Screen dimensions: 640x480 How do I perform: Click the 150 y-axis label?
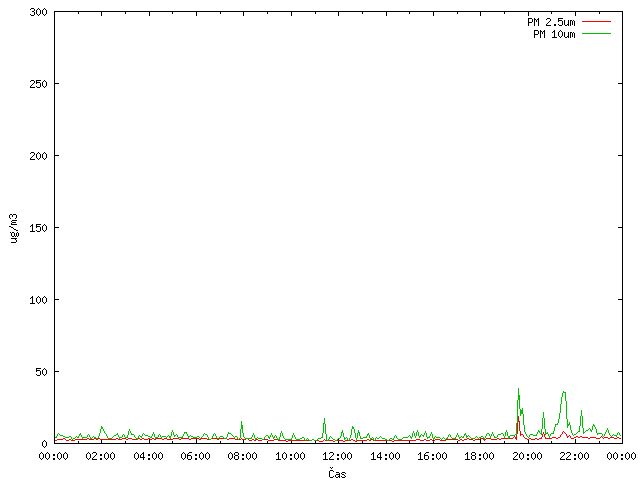coord(38,228)
